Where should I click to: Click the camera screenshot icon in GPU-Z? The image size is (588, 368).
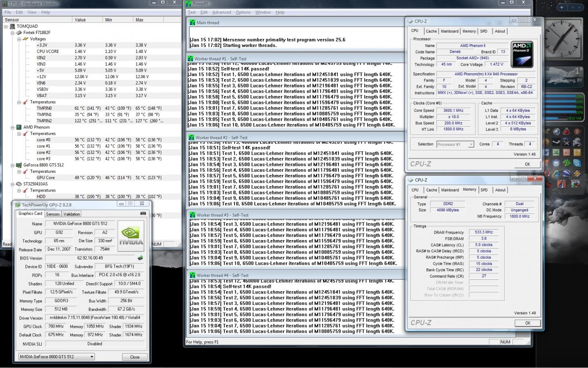(x=143, y=213)
